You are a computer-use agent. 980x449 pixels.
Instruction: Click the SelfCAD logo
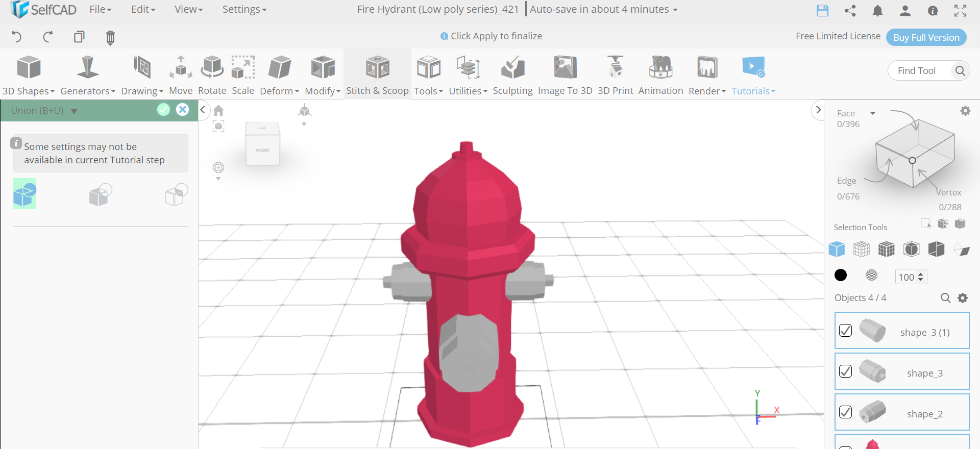[44, 10]
